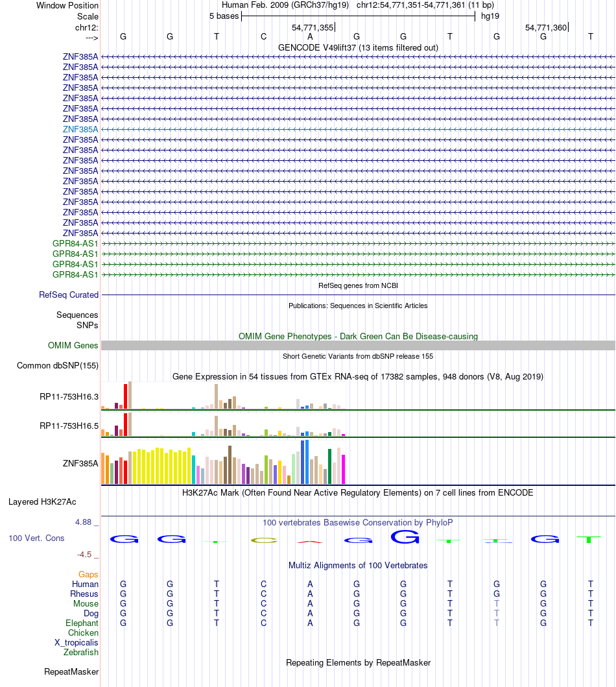Open the GTEx Gene Expression track title
This screenshot has width=616, height=687.
pos(358,377)
